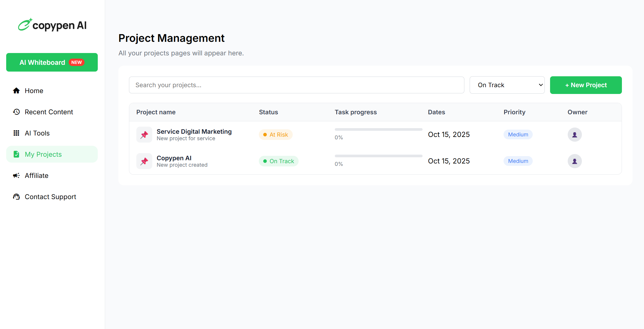
Task: Click the project search field
Action: (296, 85)
